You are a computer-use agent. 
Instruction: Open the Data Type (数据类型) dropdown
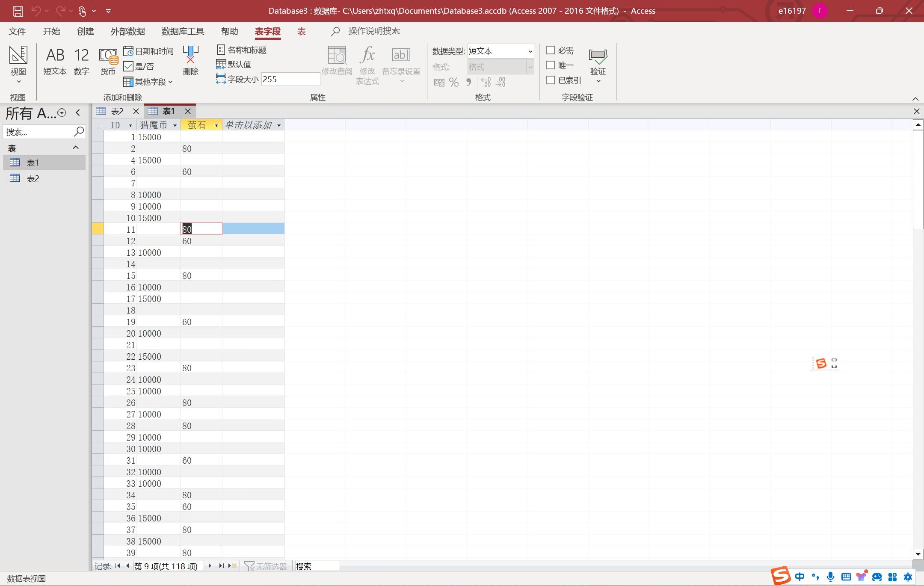[530, 51]
